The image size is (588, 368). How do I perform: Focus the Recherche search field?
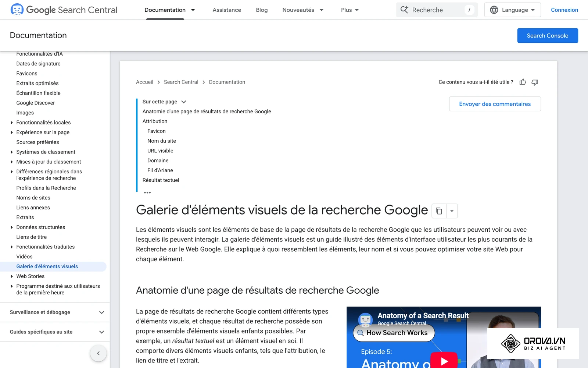[437, 10]
